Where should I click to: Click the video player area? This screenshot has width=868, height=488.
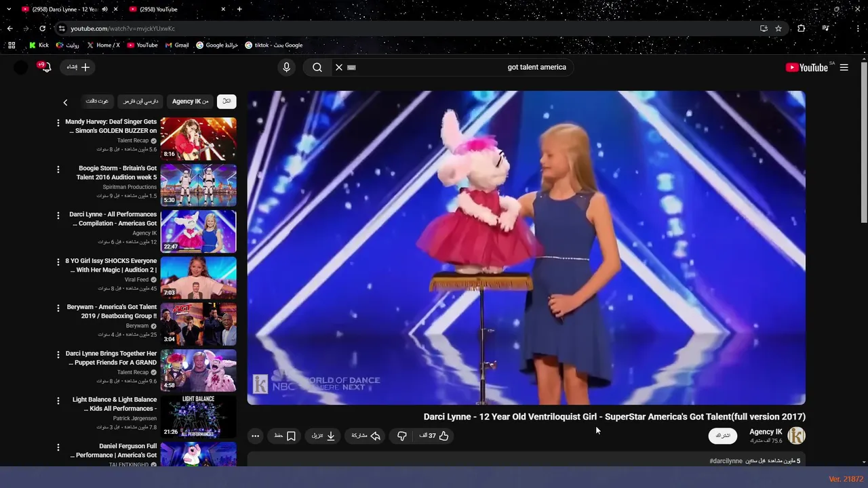(x=526, y=247)
